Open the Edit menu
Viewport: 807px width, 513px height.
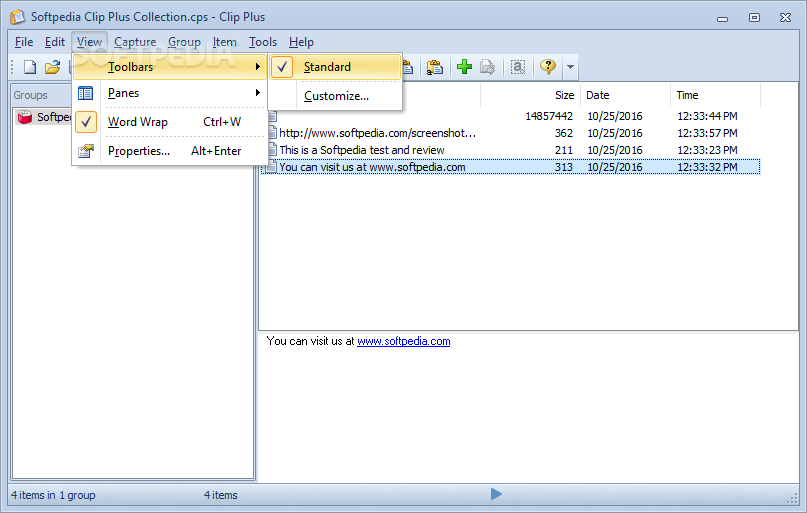(x=55, y=42)
